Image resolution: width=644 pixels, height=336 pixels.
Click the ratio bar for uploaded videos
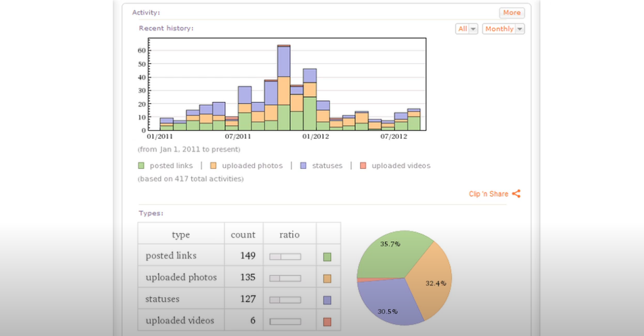285,321
